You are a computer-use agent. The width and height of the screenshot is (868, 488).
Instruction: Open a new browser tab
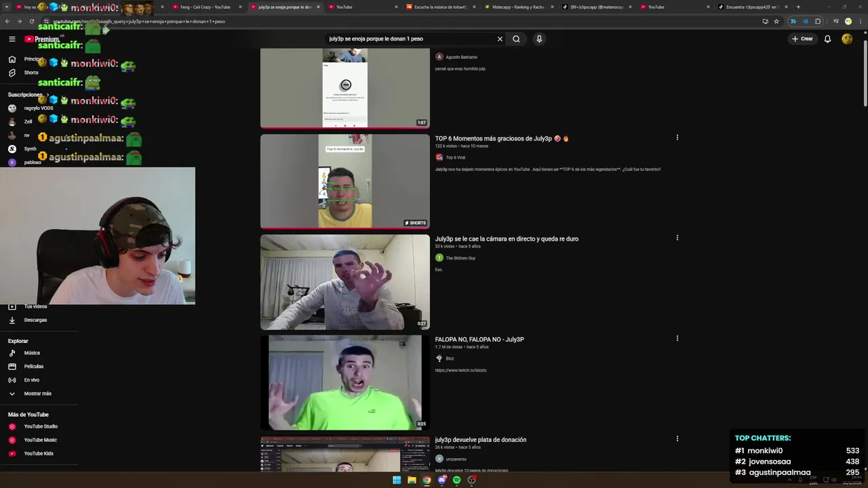pos(798,7)
